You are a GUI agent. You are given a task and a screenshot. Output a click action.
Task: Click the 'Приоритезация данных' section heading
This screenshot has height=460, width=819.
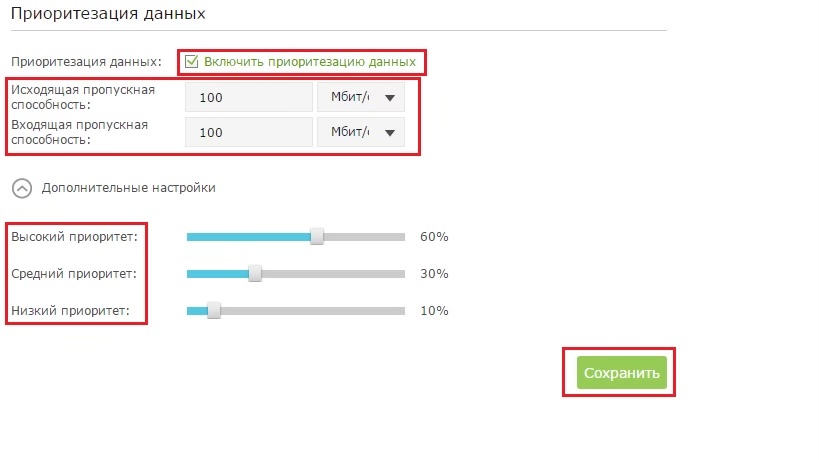tap(108, 15)
